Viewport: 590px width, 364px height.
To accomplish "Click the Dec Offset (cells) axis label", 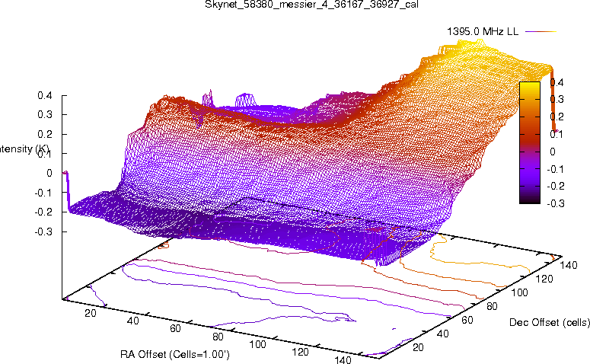I will [x=550, y=323].
